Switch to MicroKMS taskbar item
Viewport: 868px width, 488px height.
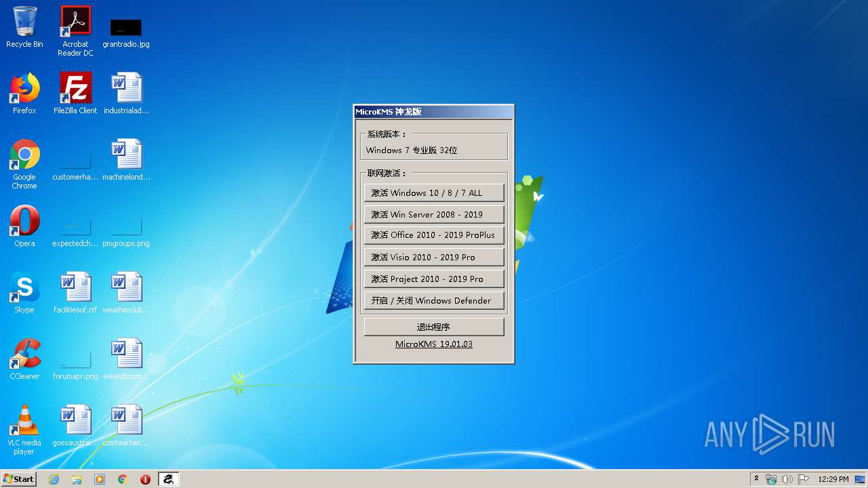(x=168, y=479)
